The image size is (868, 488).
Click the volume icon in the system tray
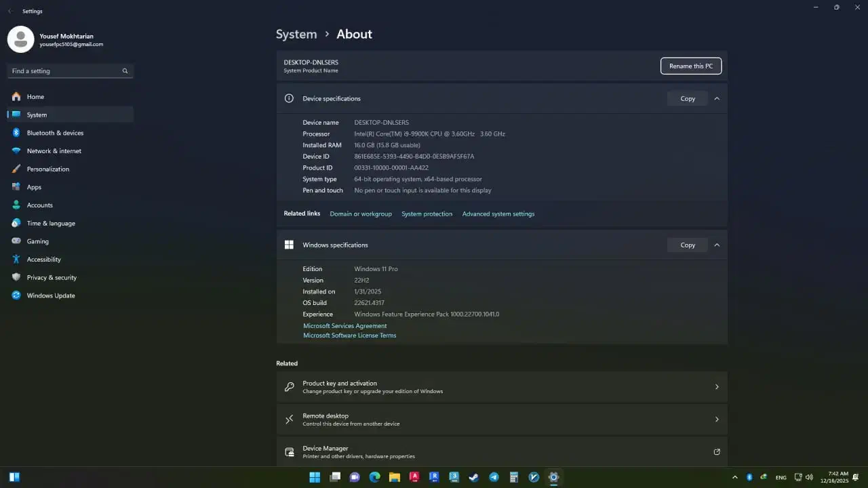click(809, 476)
